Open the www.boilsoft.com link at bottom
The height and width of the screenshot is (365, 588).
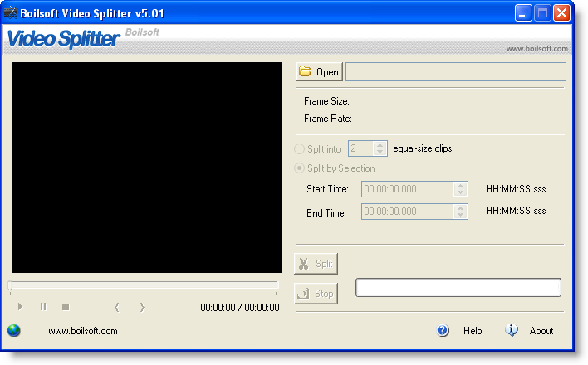point(83,331)
